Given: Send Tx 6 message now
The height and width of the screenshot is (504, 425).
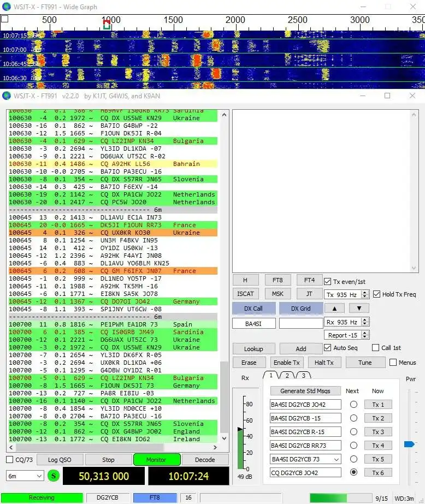Looking at the screenshot, I should coord(378,473).
